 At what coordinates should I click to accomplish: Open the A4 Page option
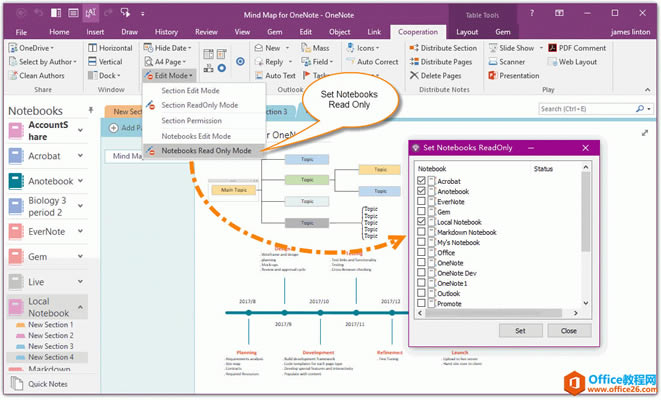click(165, 62)
